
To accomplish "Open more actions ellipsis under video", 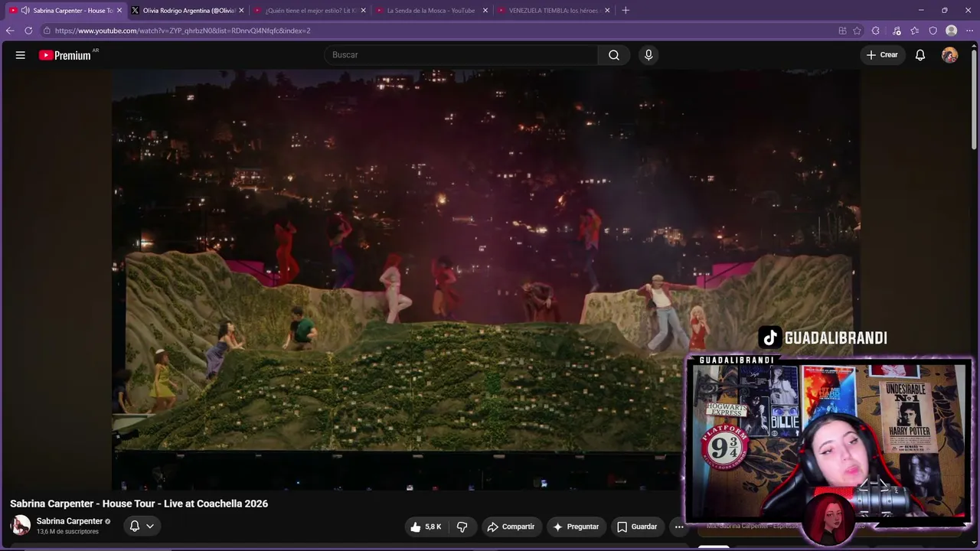I will pos(679,527).
